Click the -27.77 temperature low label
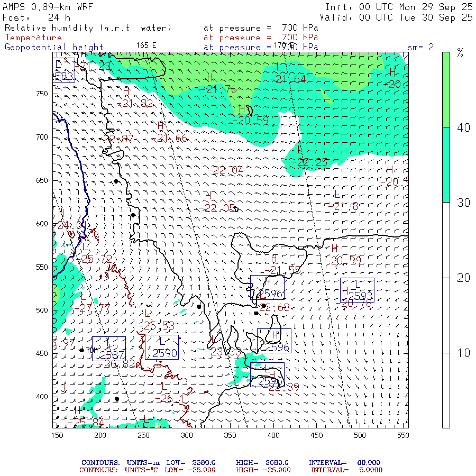476x476 pixels. (94, 307)
